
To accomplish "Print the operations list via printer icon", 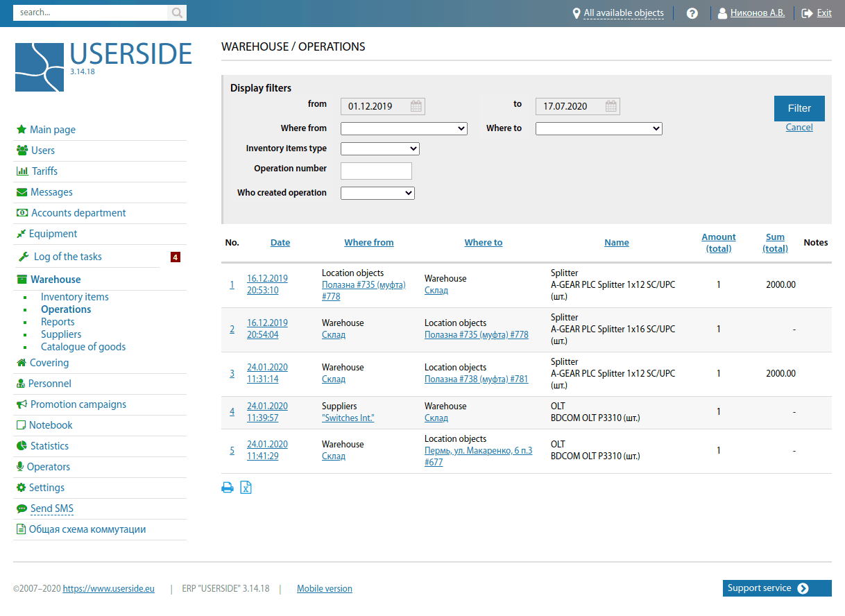I will coord(228,488).
